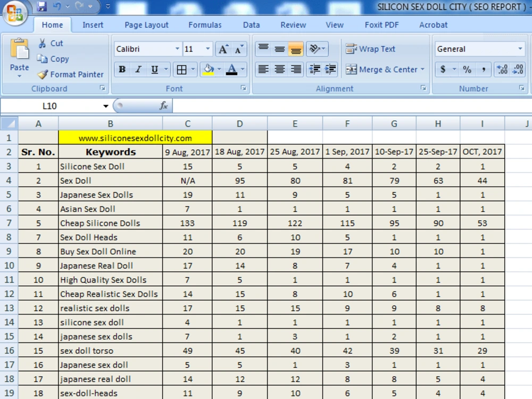Viewport: 532px width, 399px height.
Task: Expand the font color palette arrow
Action: point(243,69)
